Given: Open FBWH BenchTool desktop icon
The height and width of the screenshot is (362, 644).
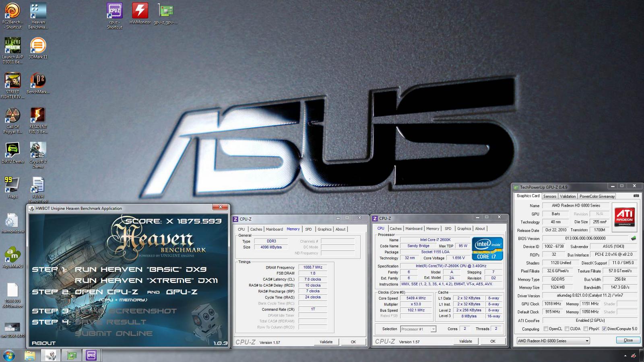Looking at the screenshot, I should pyautogui.click(x=38, y=190).
